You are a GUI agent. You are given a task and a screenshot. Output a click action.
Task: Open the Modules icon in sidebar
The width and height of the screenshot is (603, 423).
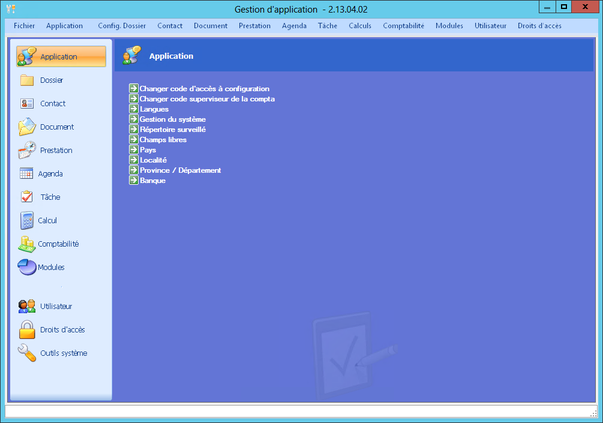[x=27, y=267]
